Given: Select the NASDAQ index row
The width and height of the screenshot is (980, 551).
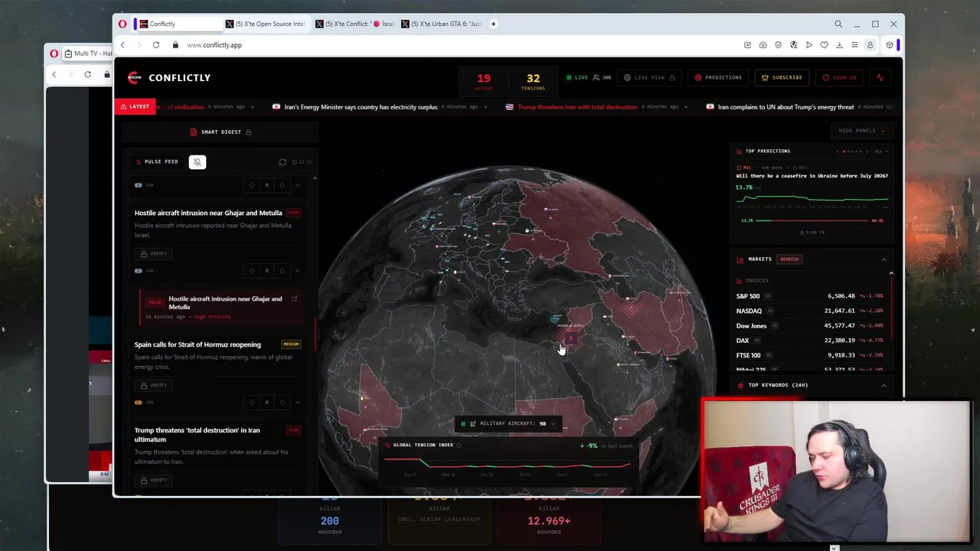Looking at the screenshot, I should click(x=809, y=311).
